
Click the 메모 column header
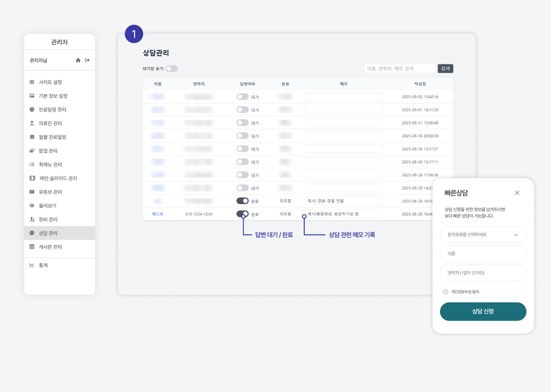coord(343,84)
